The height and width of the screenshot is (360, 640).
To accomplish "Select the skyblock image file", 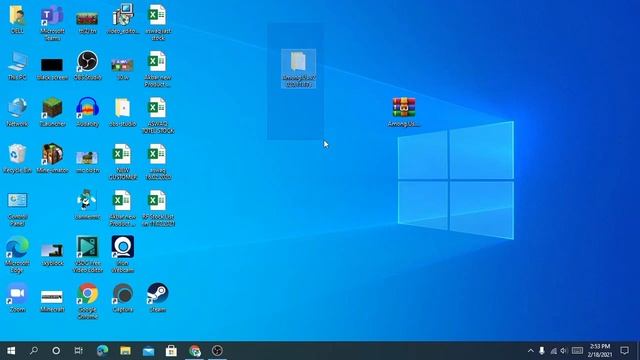I will pyautogui.click(x=52, y=255).
